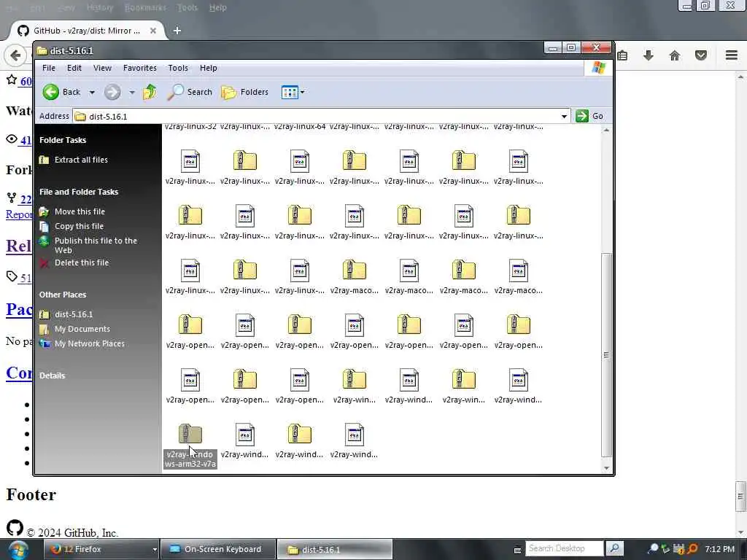Click the red X Delete icon in tasks

44,262
